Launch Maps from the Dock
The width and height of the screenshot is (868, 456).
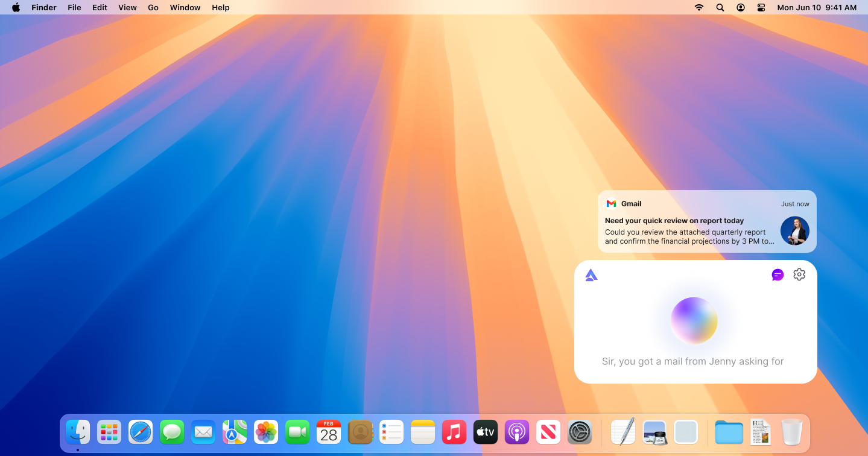235,432
